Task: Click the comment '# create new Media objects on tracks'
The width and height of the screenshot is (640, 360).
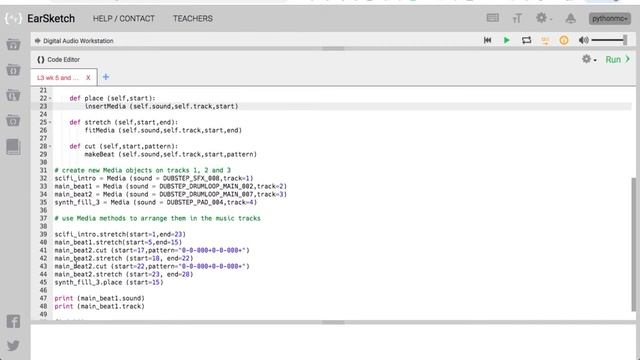Action: 142,170
